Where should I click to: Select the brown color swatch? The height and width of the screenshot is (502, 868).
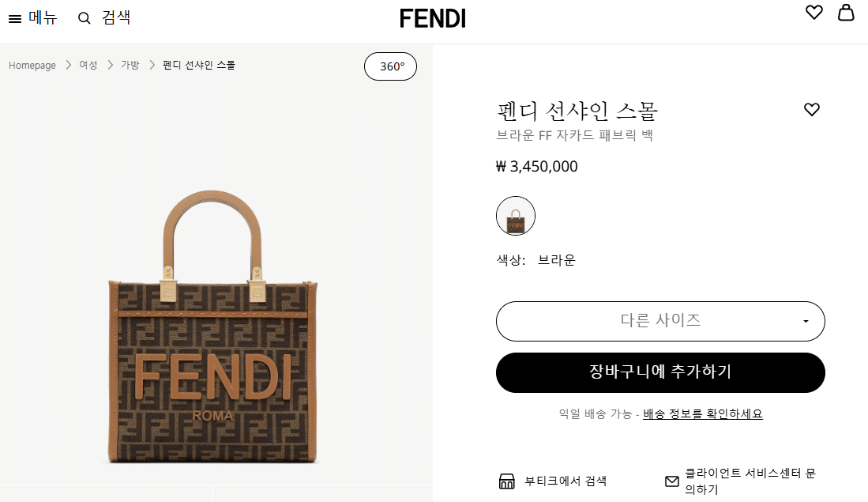click(516, 216)
